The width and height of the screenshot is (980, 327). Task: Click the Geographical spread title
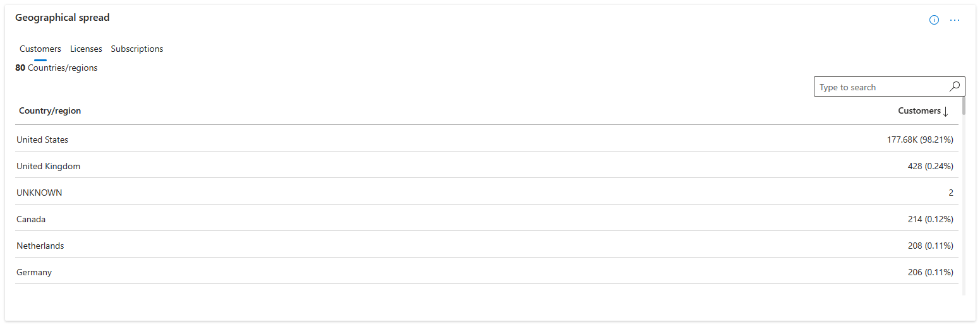(63, 18)
